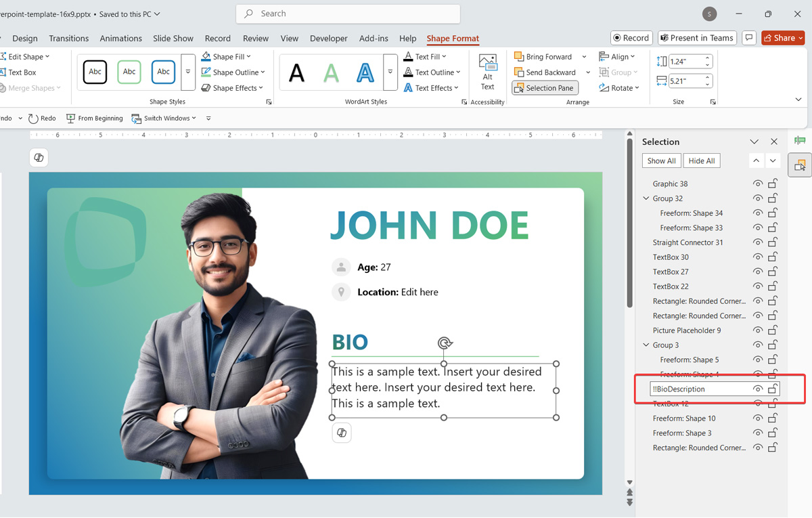Open the Share menu
The height and width of the screenshot is (518, 812).
point(782,38)
